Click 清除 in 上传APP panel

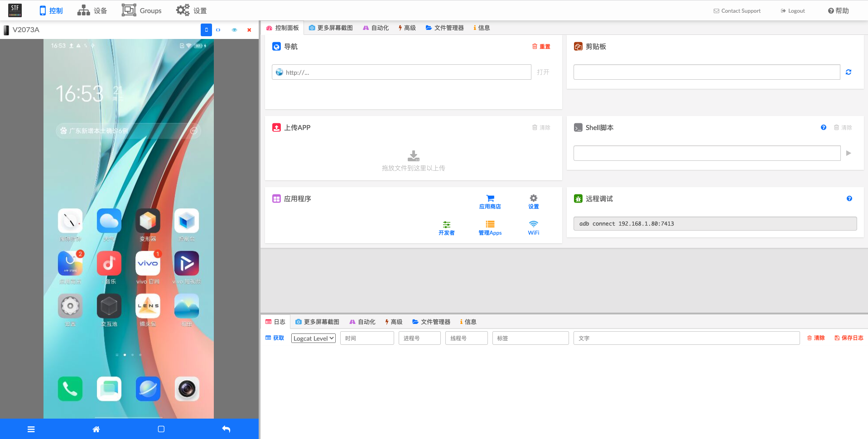coord(541,128)
